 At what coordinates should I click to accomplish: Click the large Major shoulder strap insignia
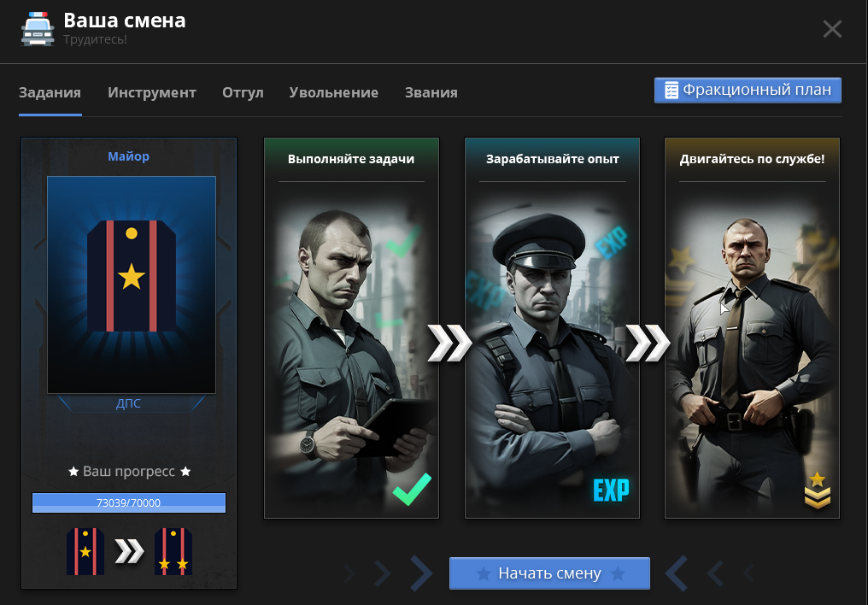pyautogui.click(x=132, y=276)
